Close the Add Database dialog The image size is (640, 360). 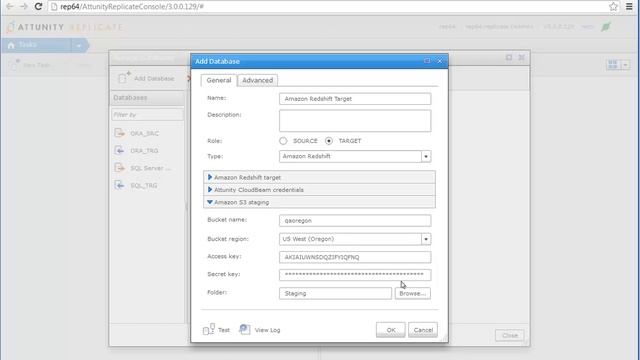click(440, 61)
